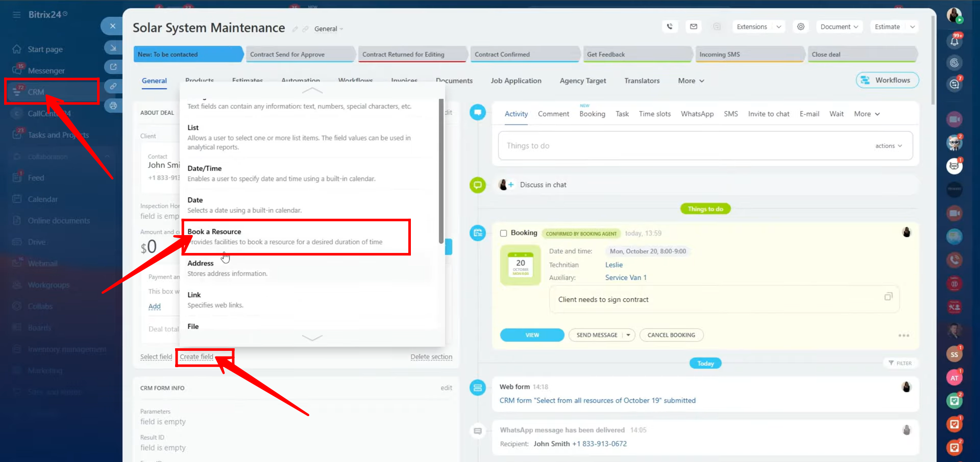The width and height of the screenshot is (980, 462).
Task: Expand the More tab dropdown
Action: pyautogui.click(x=691, y=81)
